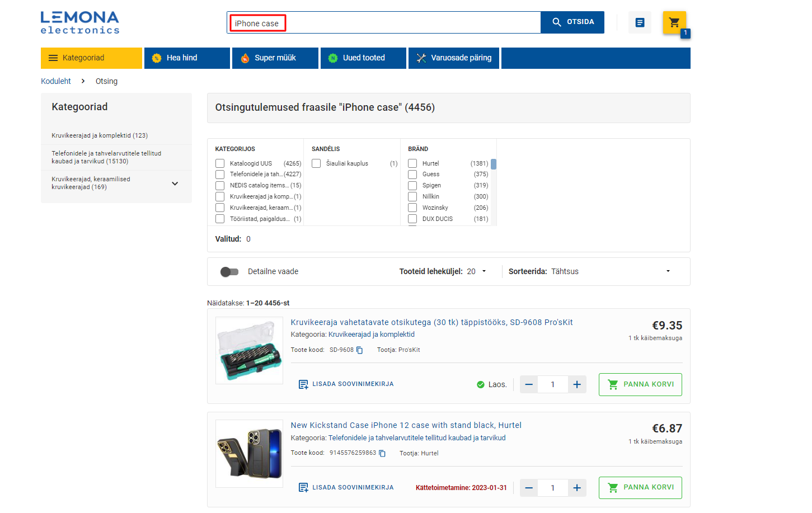Check Kruvikeerajad ja komp... filter checkbox

pyautogui.click(x=220, y=197)
